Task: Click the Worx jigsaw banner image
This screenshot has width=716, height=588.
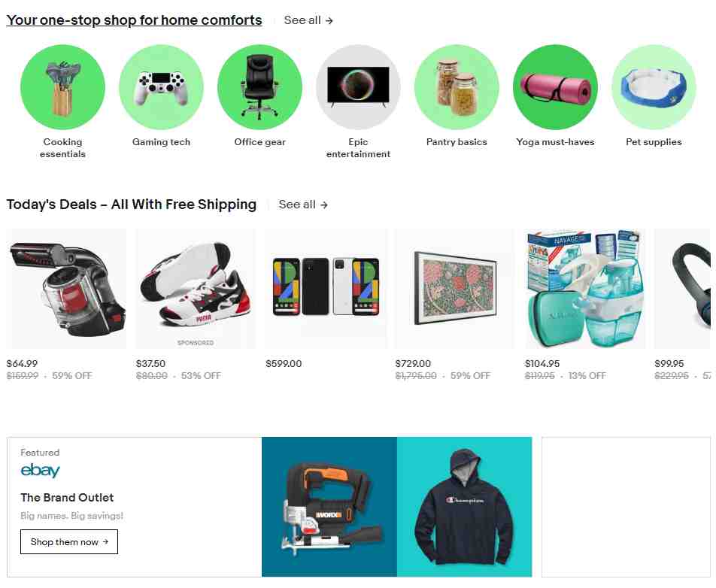Action: click(329, 507)
